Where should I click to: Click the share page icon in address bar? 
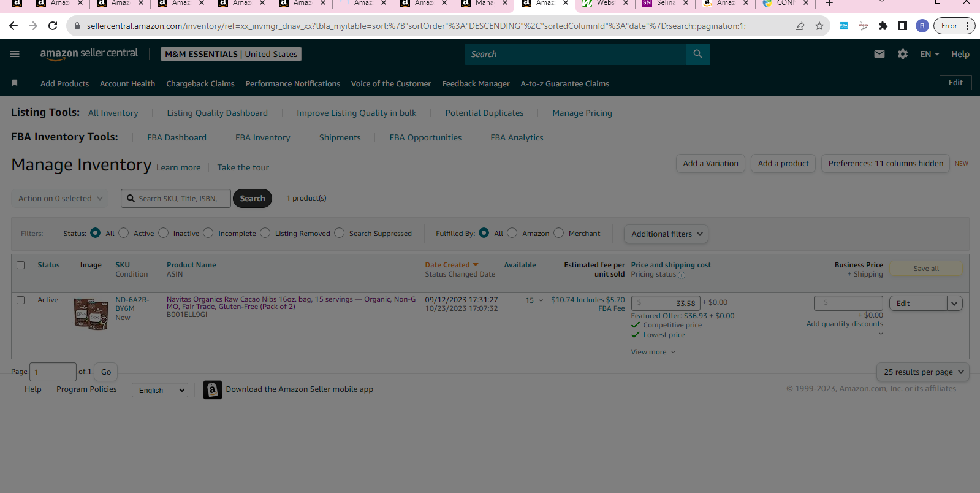tap(800, 26)
